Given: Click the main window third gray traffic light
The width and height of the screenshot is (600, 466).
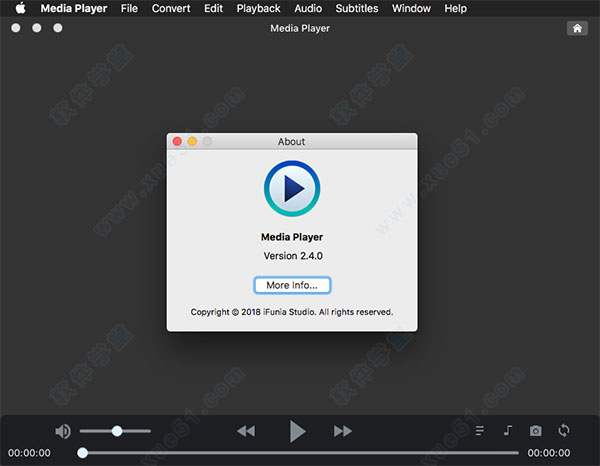Looking at the screenshot, I should pos(58,28).
